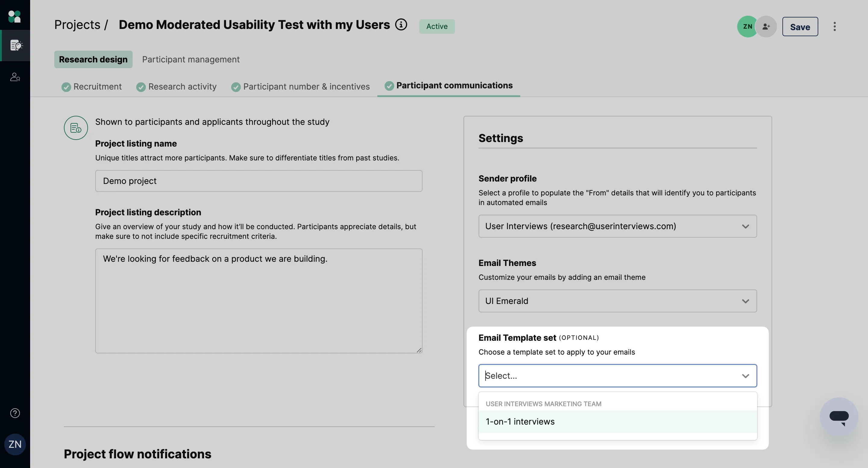Open the three-dot overflow menu
Screen dimensions: 868x468
[835, 26]
